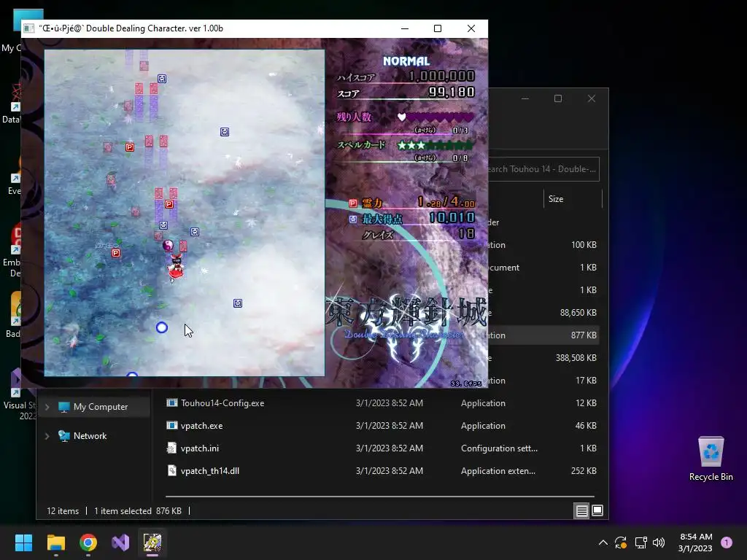Click the Application extension type of vpatch_th14.dll
The height and width of the screenshot is (560, 747).
point(498,470)
